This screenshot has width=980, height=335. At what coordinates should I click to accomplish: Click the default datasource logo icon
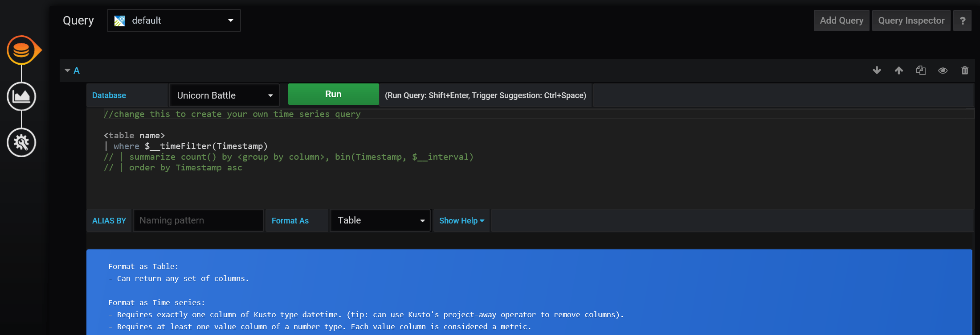click(x=120, y=21)
